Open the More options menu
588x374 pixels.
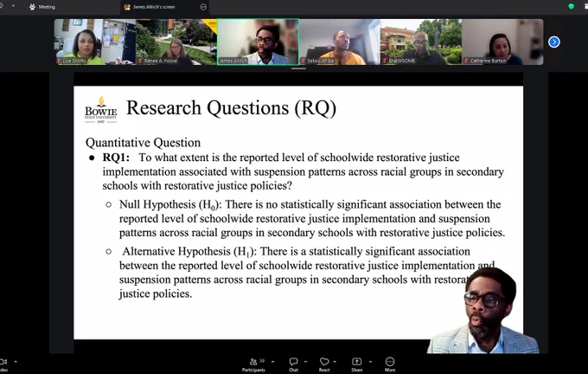coord(390,364)
